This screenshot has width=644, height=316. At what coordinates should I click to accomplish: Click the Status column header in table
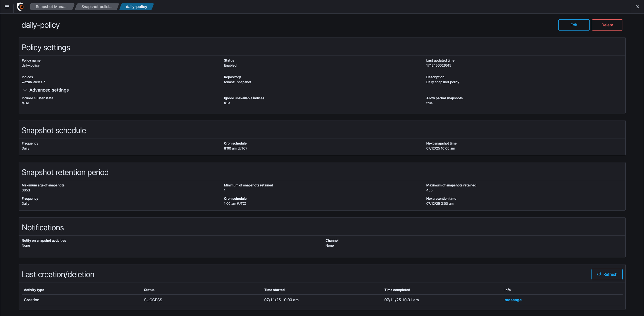point(149,290)
